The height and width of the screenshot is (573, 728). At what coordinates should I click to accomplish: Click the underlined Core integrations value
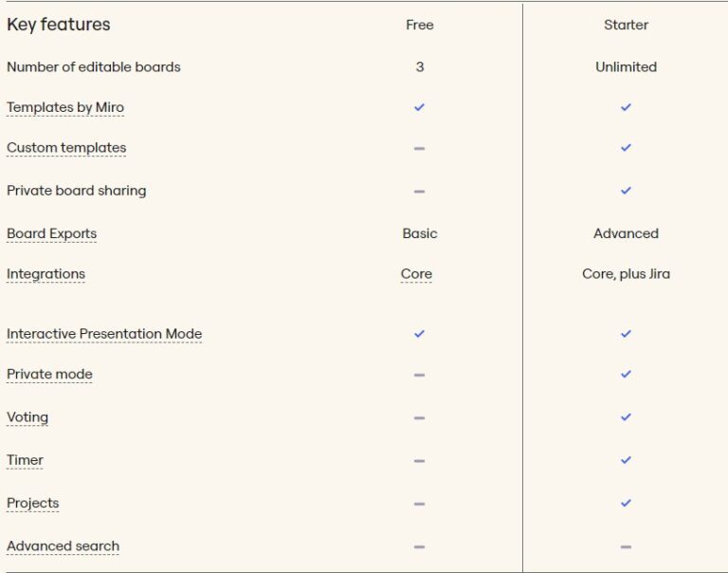pyautogui.click(x=416, y=274)
